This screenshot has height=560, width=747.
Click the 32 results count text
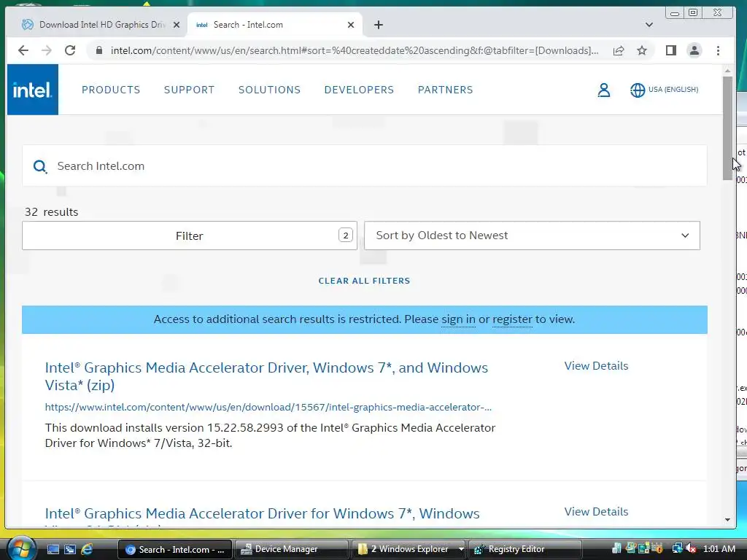pyautogui.click(x=52, y=212)
